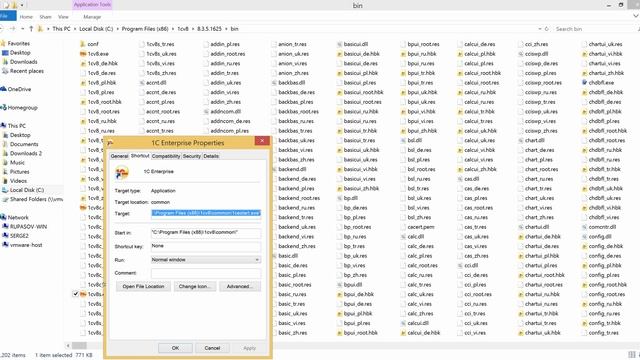Image resolution: width=640 pixels, height=360 pixels.
Task: Expand breadcrumb chevron after Program Files (x86)
Action: pos(173,29)
